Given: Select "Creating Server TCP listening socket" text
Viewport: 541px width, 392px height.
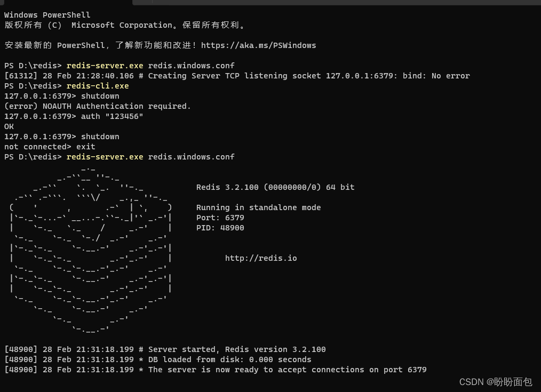Looking at the screenshot, I should point(235,76).
